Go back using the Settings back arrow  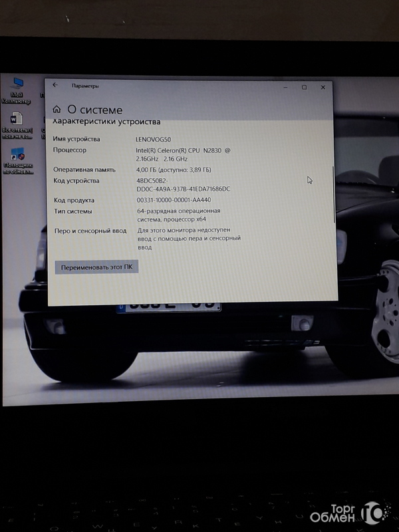tap(55, 85)
